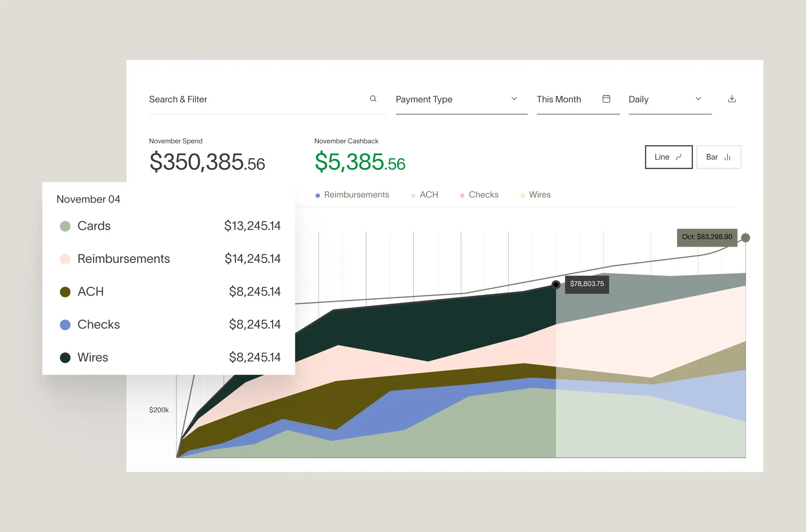
Task: Click the search magnifier icon
Action: pos(373,99)
